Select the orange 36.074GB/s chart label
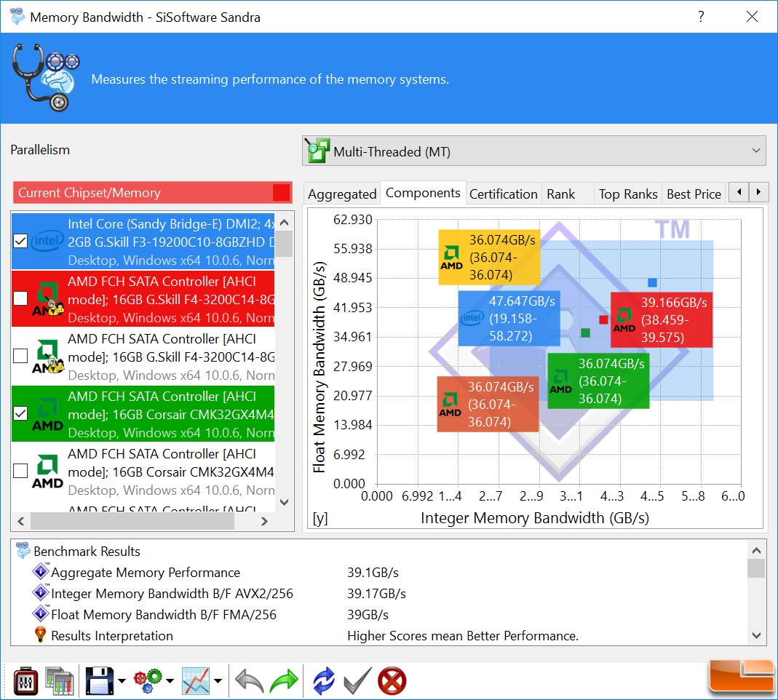Image resolution: width=778 pixels, height=700 pixels. pyautogui.click(x=488, y=405)
